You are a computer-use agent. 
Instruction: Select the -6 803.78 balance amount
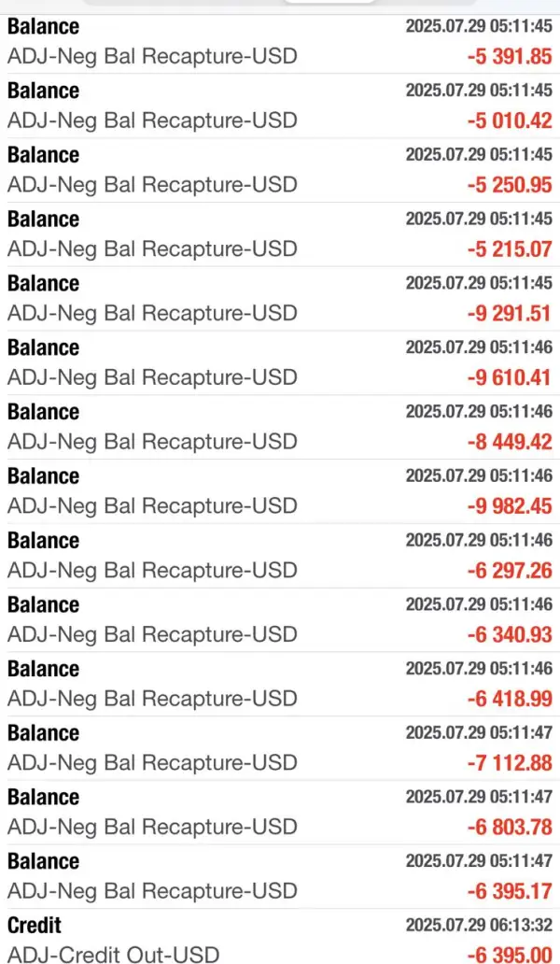point(510,828)
